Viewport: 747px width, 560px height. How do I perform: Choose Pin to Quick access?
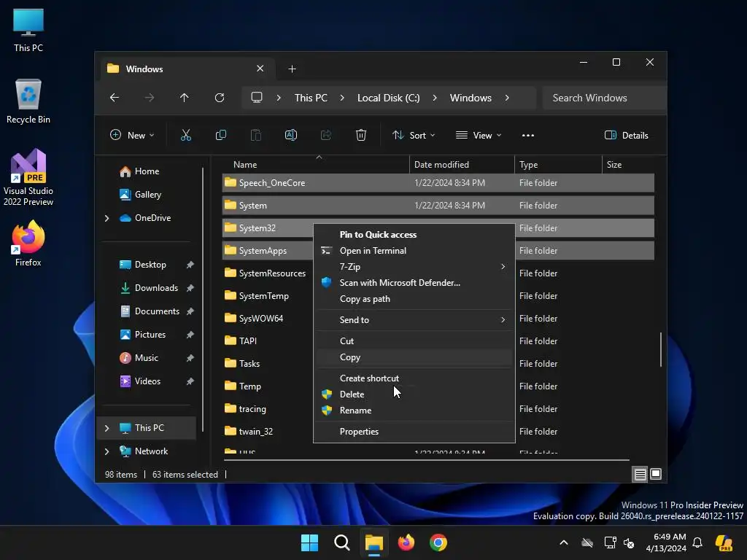tap(414, 235)
